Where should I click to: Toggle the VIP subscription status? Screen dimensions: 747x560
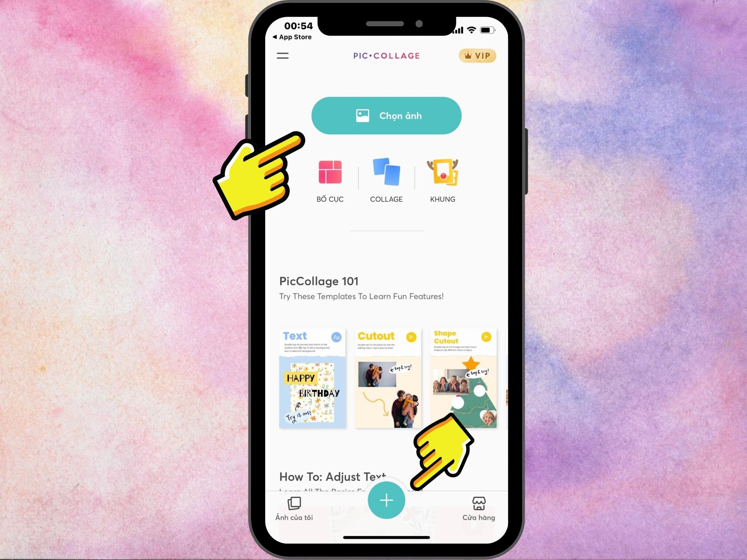pos(477,55)
